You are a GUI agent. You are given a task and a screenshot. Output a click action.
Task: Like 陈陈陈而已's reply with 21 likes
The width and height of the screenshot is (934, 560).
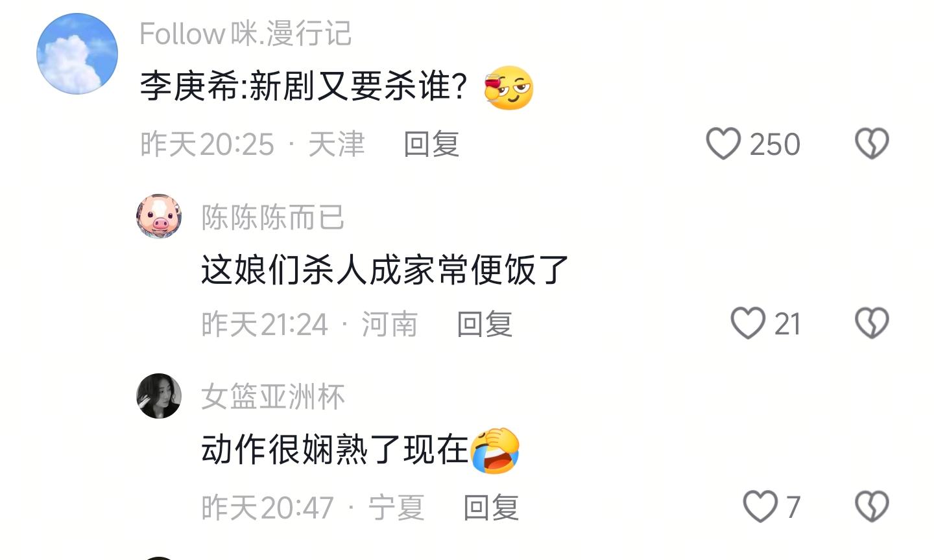point(748,323)
